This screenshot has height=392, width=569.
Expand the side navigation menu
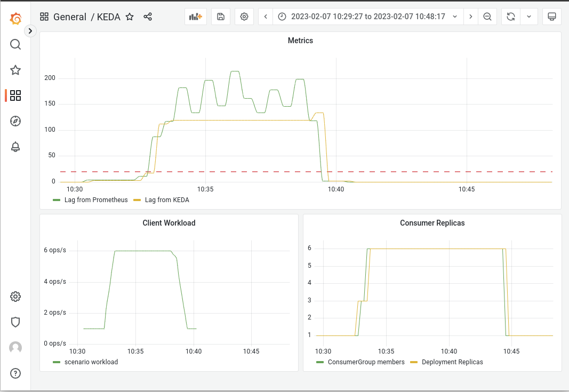30,31
